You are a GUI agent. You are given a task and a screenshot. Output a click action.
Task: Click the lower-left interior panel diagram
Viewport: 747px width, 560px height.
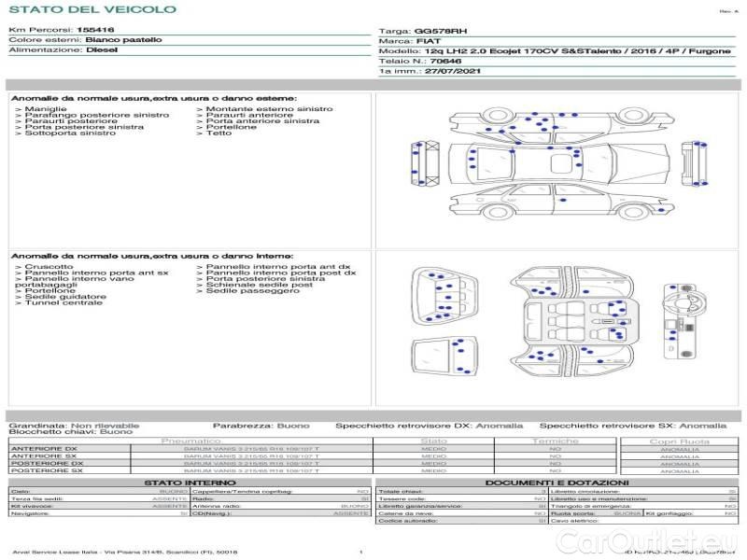pos(444,361)
